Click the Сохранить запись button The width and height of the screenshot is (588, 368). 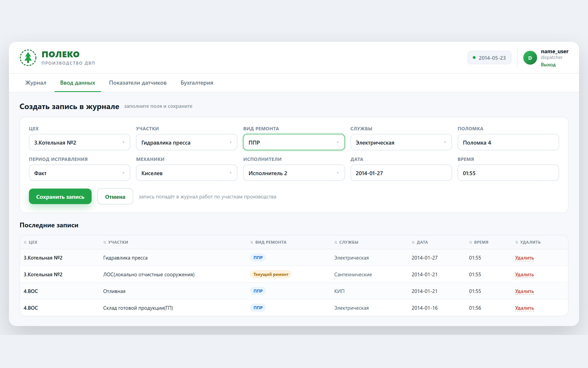point(60,197)
